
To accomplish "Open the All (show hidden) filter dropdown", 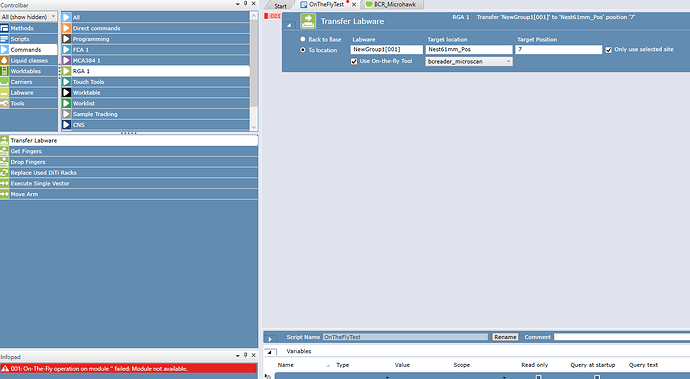I will pos(29,17).
